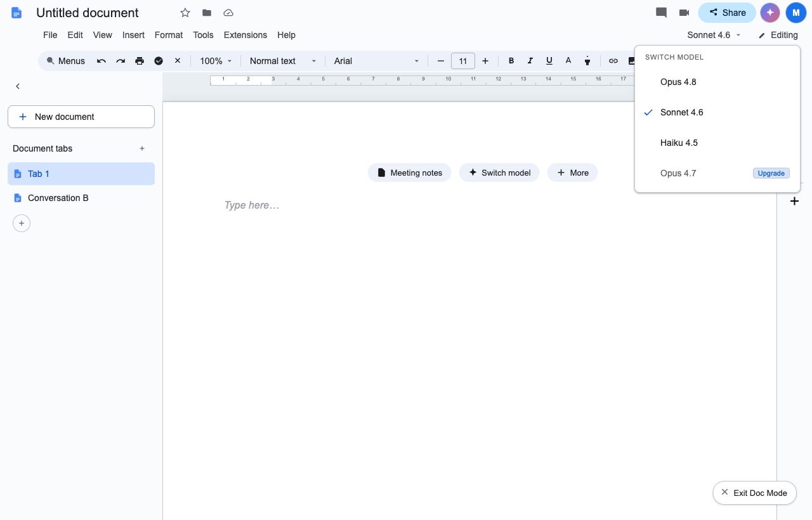The width and height of the screenshot is (812, 520).
Task: Open the Extensions menu
Action: [245, 35]
